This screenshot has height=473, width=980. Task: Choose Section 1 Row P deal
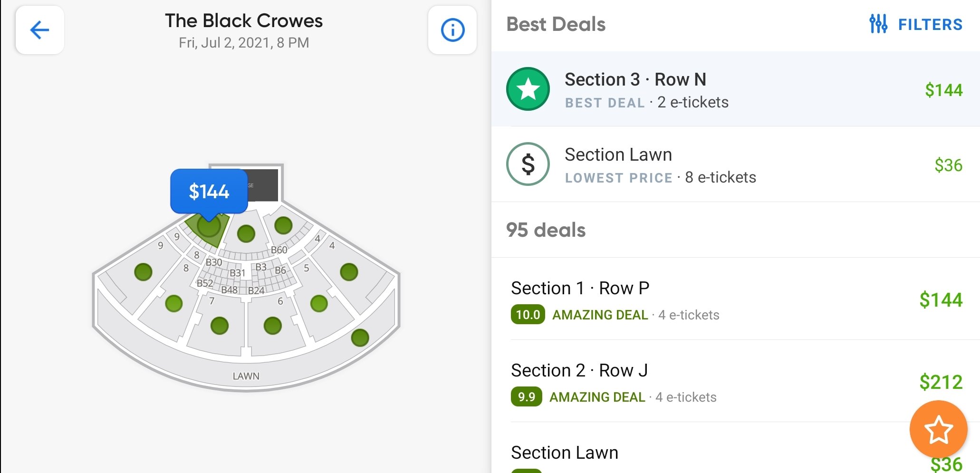(736, 299)
